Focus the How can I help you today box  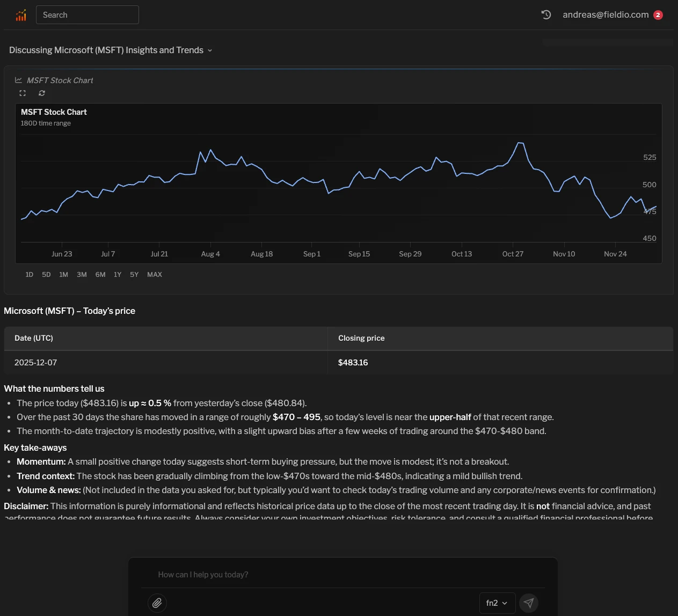pyautogui.click(x=342, y=574)
